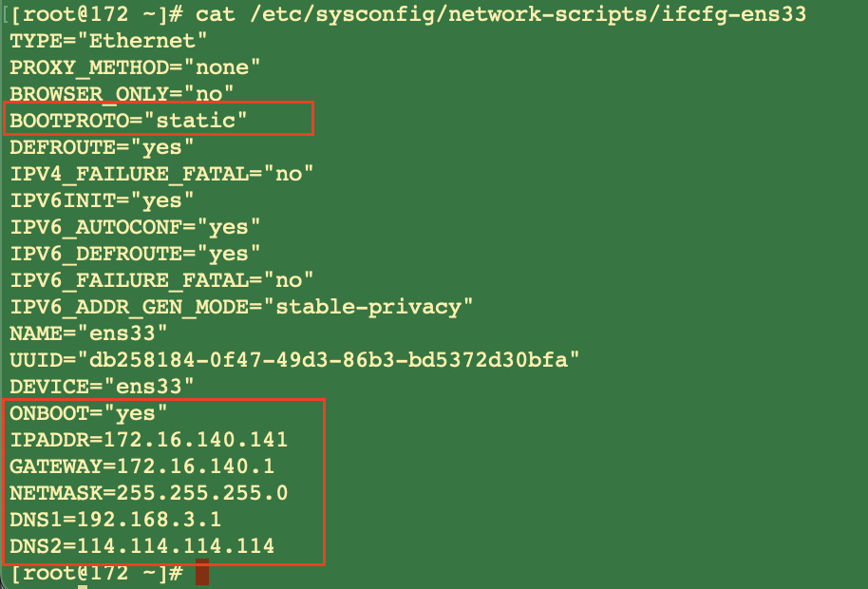The width and height of the screenshot is (868, 589).
Task: Click the NETMASK=255.255.255.0 line
Action: coord(148,493)
